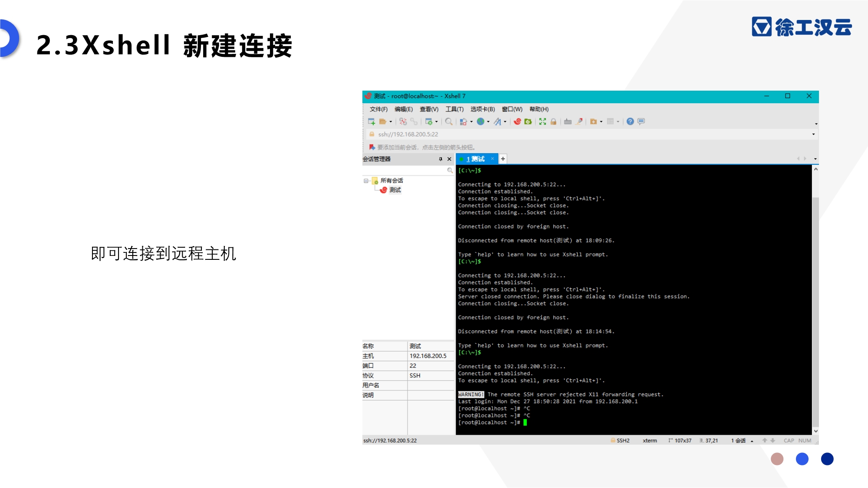868x488 pixels.
Task: Collapse the 所有会话 tree node
Action: [x=366, y=181]
